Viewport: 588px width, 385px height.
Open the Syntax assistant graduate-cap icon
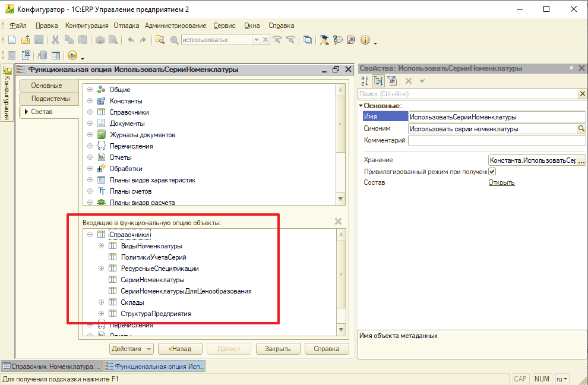(324, 40)
